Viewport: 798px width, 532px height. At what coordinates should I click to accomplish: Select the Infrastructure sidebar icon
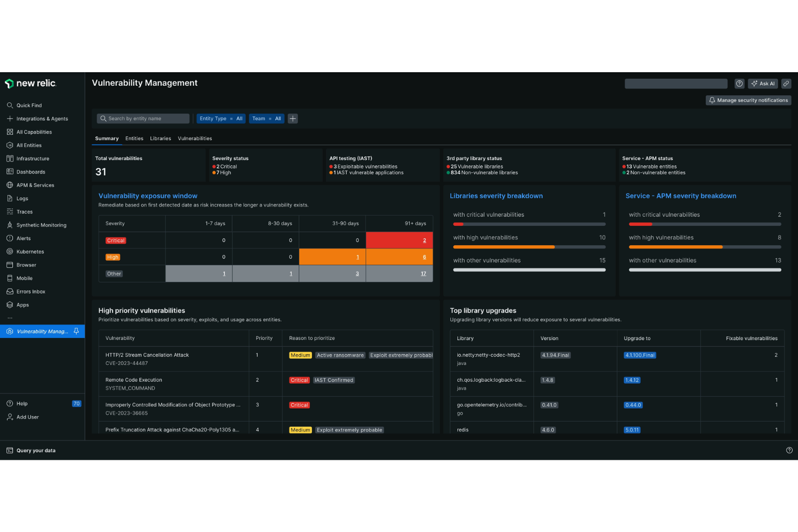[33, 158]
